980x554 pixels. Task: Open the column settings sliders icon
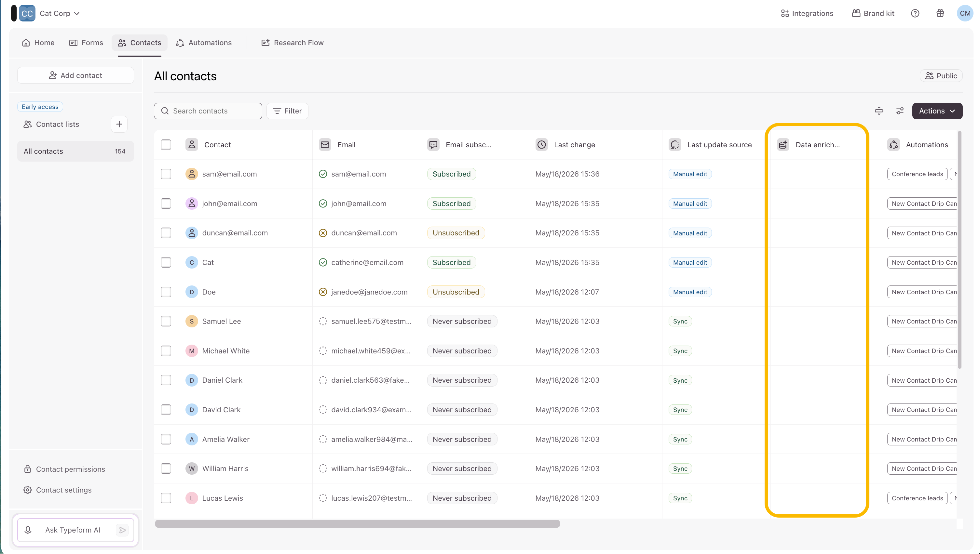pos(900,111)
